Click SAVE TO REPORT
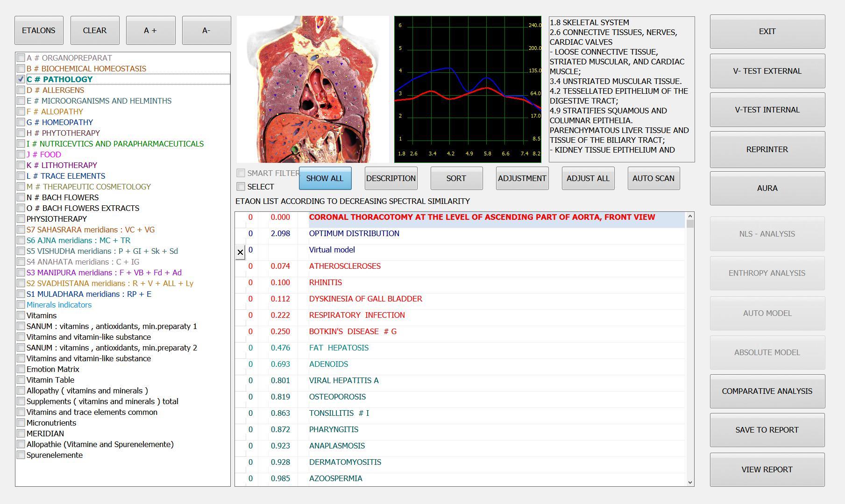The height and width of the screenshot is (504, 845). [767, 430]
